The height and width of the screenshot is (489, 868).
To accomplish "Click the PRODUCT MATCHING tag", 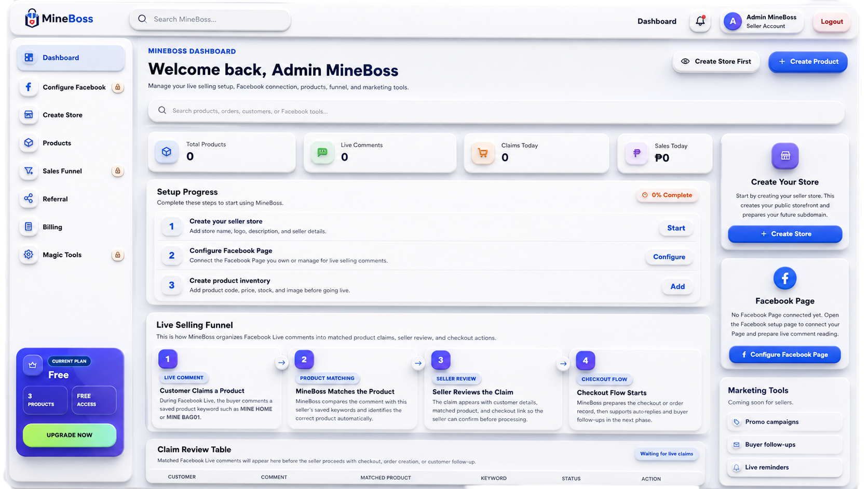I will [327, 378].
